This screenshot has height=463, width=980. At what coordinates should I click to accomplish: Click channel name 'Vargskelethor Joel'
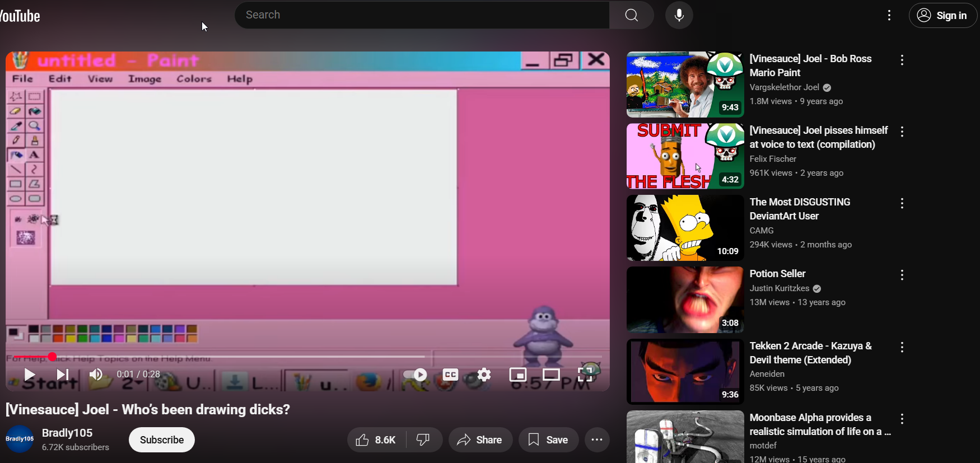click(785, 87)
